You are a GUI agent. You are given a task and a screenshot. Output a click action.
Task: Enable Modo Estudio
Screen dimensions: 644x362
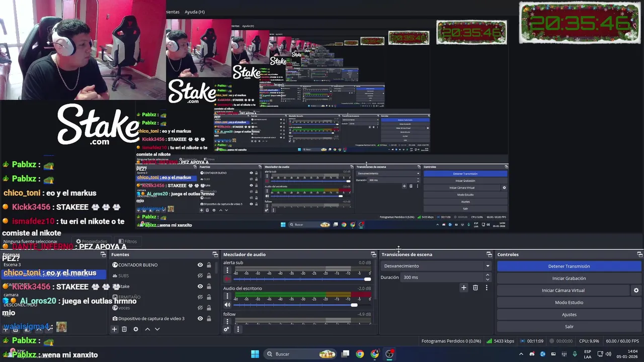[569, 302]
